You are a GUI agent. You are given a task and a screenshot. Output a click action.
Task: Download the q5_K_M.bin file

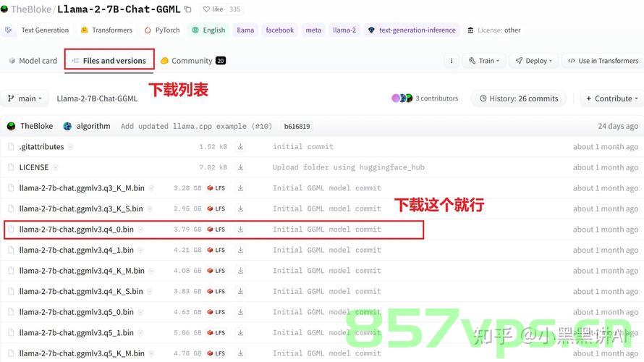click(241, 353)
